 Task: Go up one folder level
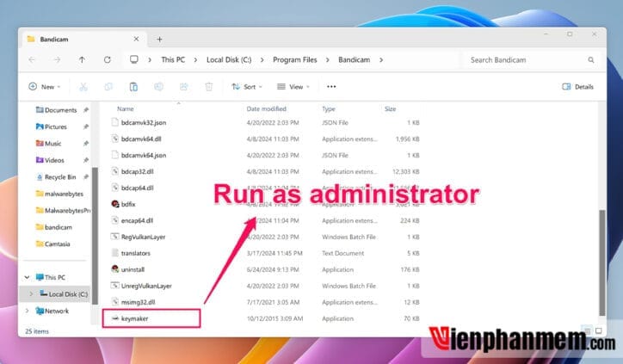[x=82, y=59]
